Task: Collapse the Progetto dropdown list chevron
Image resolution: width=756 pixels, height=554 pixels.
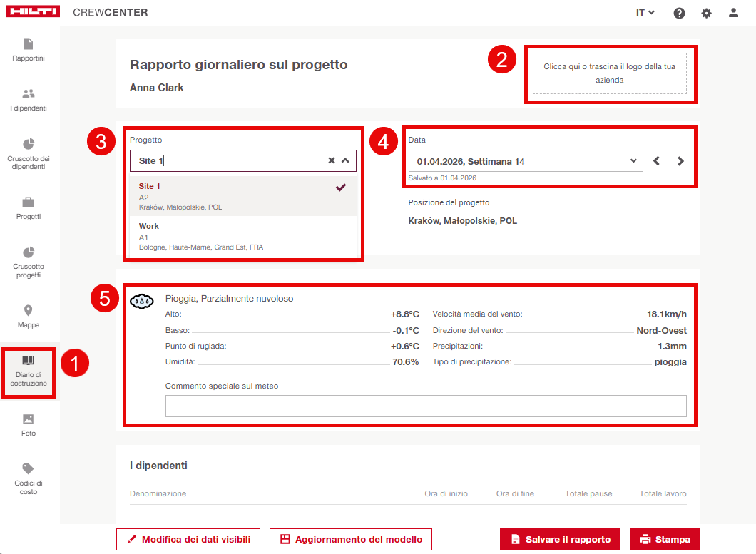Action: click(x=346, y=161)
